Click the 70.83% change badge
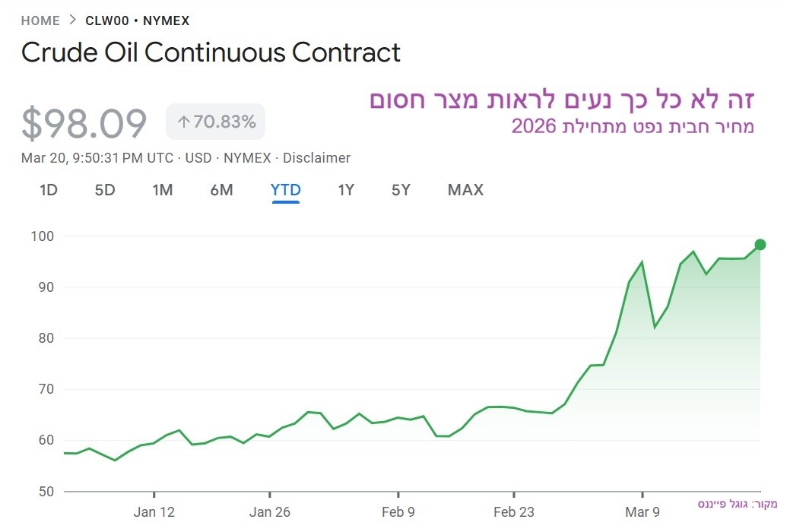The image size is (790, 532). (x=224, y=122)
